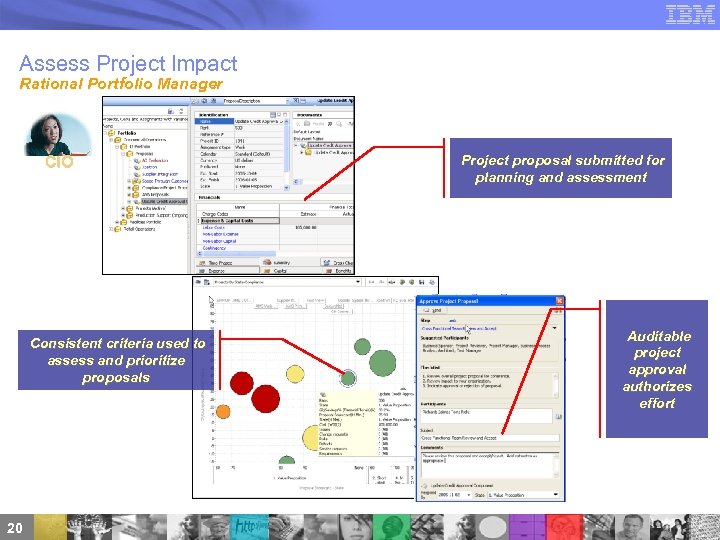Click the folder icon in Documents toolbar
Screen dimensions: 720x540
click(306, 124)
